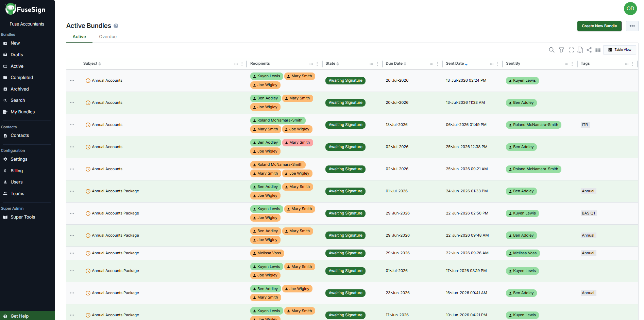The height and width of the screenshot is (320, 644).
Task: Click the red Mary Smith recipient chip
Action: coord(298,143)
